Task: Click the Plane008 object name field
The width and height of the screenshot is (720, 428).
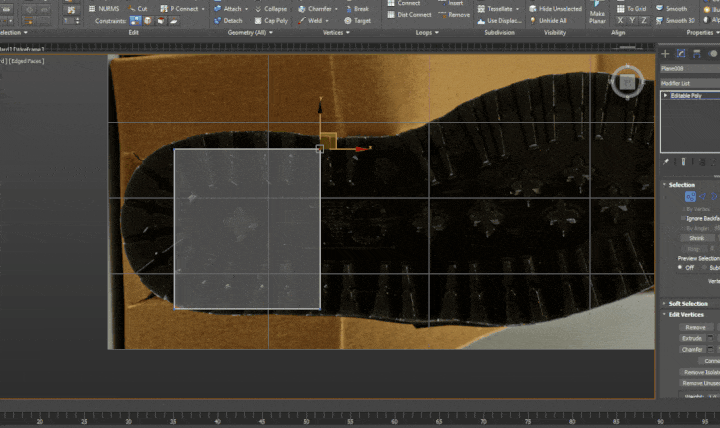Action: pyautogui.click(x=689, y=68)
